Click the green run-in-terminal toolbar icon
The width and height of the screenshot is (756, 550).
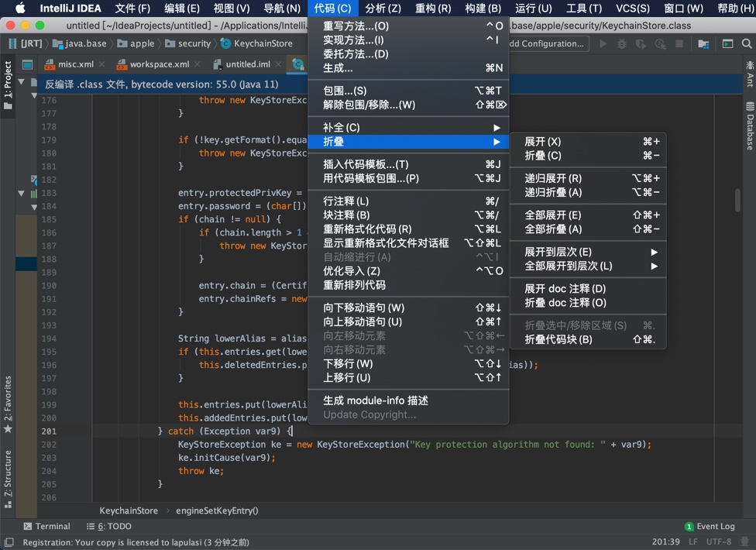click(x=727, y=45)
